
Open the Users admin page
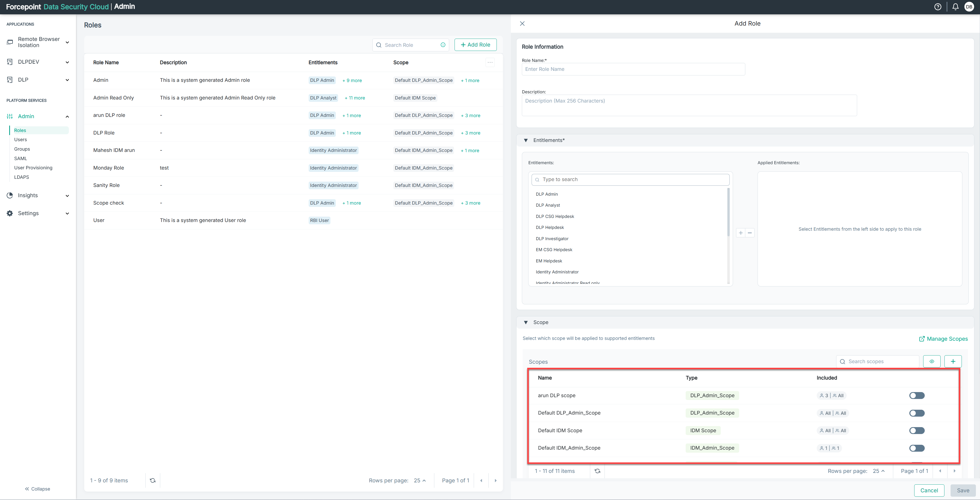20,140
